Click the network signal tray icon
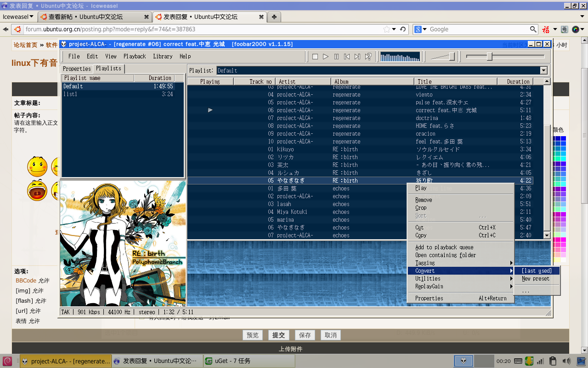 pos(541,361)
